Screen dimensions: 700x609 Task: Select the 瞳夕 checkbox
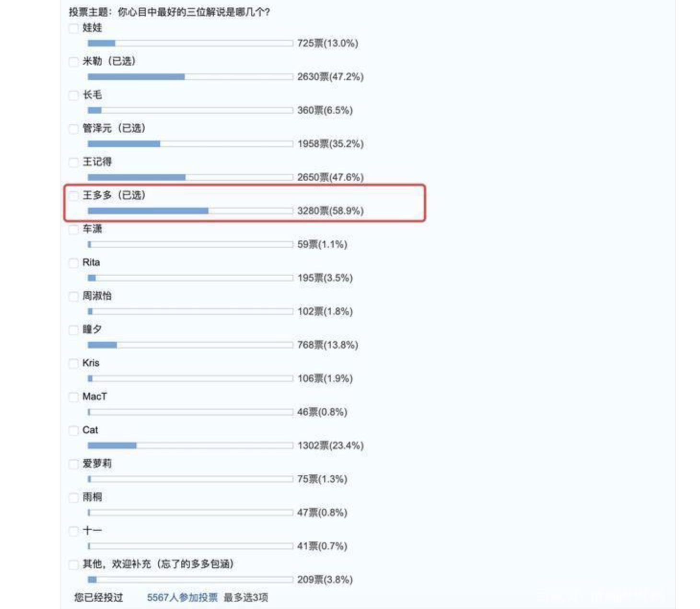73,330
